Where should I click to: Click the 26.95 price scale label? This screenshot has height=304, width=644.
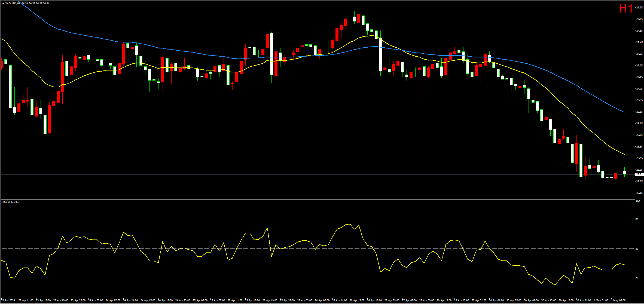click(639, 100)
